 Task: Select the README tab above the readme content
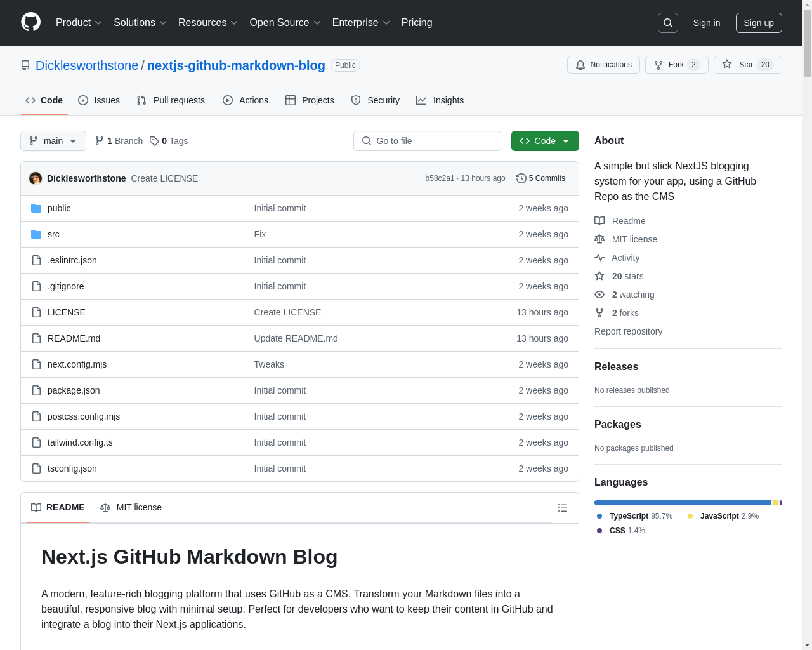58,508
